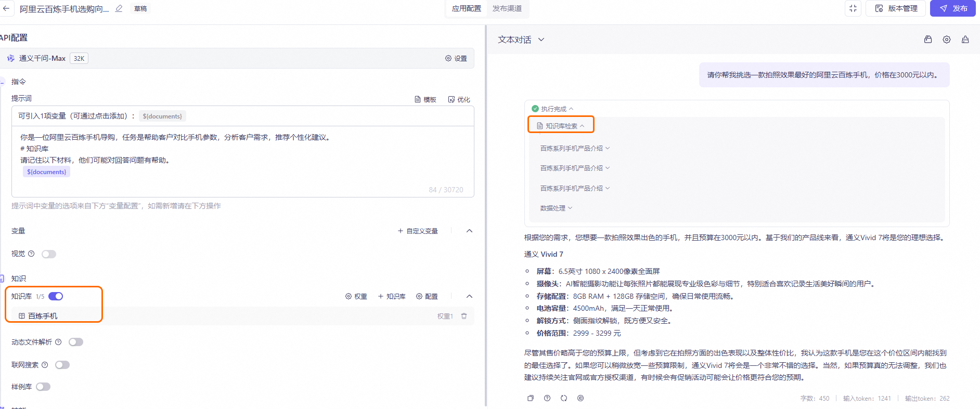This screenshot has width=980, height=409.
Task: Click the fullscreen collapse icon in header
Action: pos(853,8)
